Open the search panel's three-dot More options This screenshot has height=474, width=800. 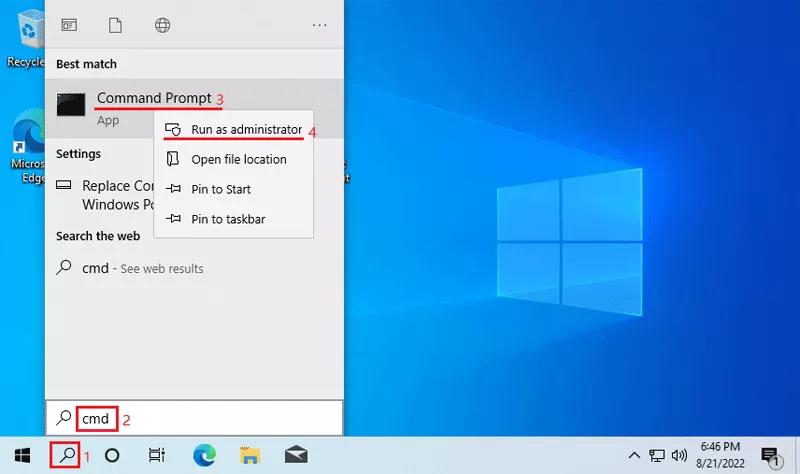tap(320, 24)
